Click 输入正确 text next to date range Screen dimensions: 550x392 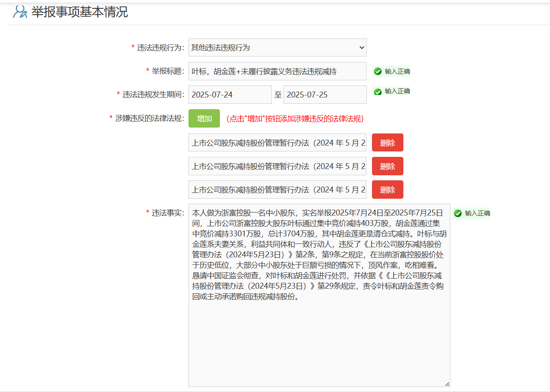click(x=398, y=91)
